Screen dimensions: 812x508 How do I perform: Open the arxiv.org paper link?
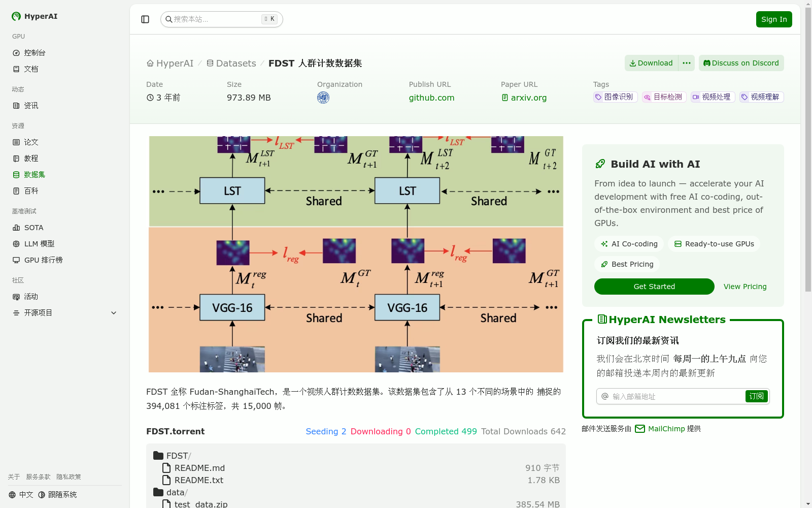(524, 98)
